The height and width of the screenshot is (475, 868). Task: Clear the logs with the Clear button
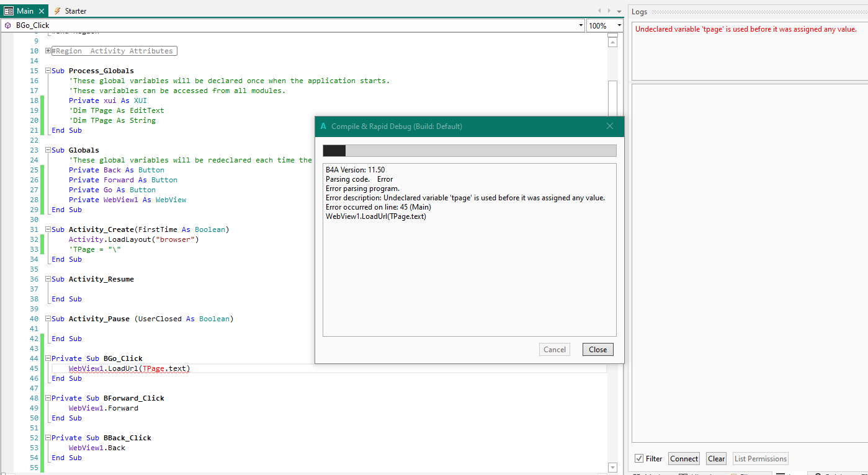point(717,459)
